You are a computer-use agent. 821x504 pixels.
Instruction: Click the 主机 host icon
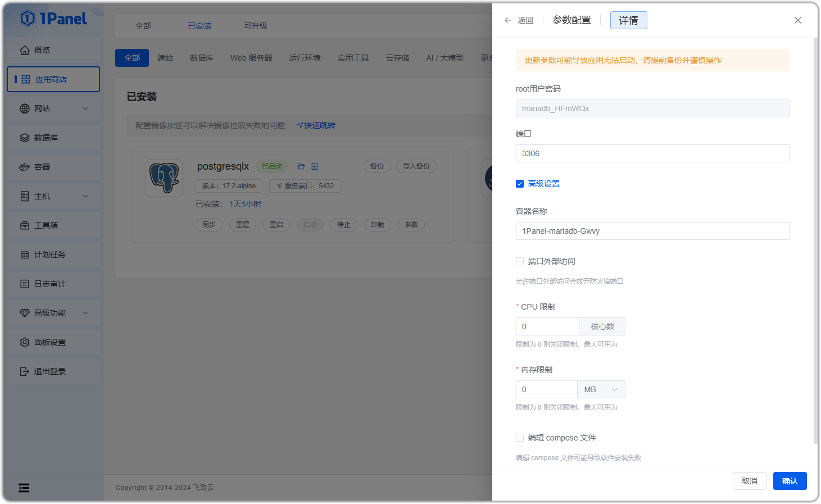(25, 196)
